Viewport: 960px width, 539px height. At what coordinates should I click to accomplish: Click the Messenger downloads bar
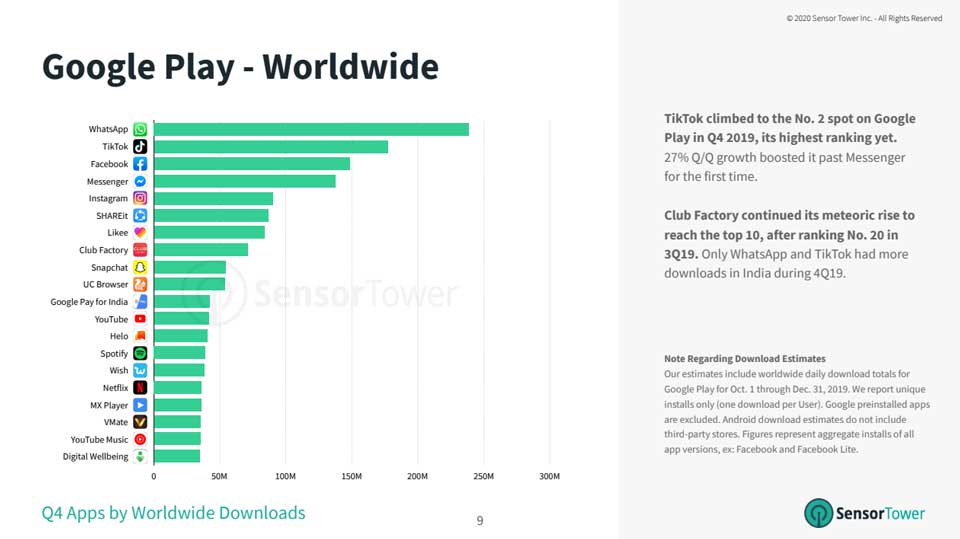[244, 181]
